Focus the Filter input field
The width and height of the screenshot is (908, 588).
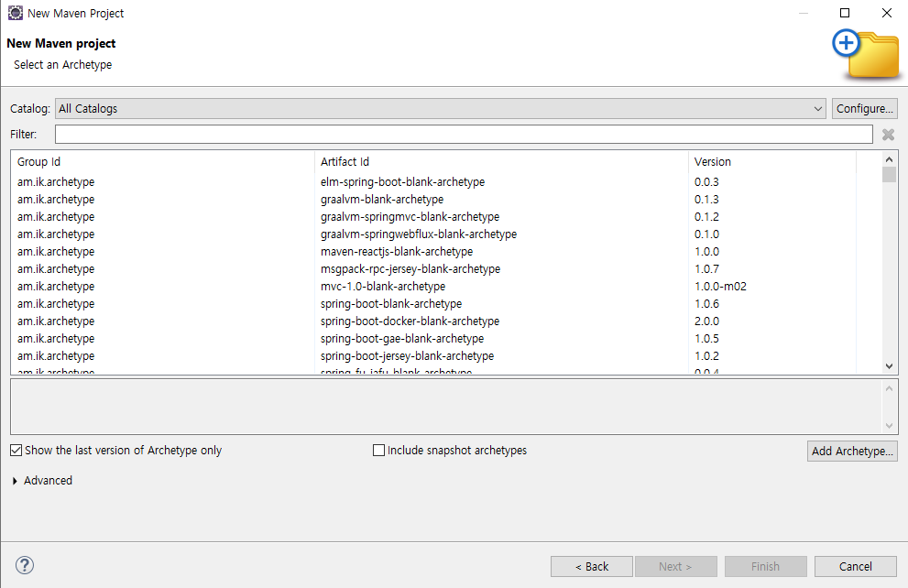pyautogui.click(x=464, y=135)
